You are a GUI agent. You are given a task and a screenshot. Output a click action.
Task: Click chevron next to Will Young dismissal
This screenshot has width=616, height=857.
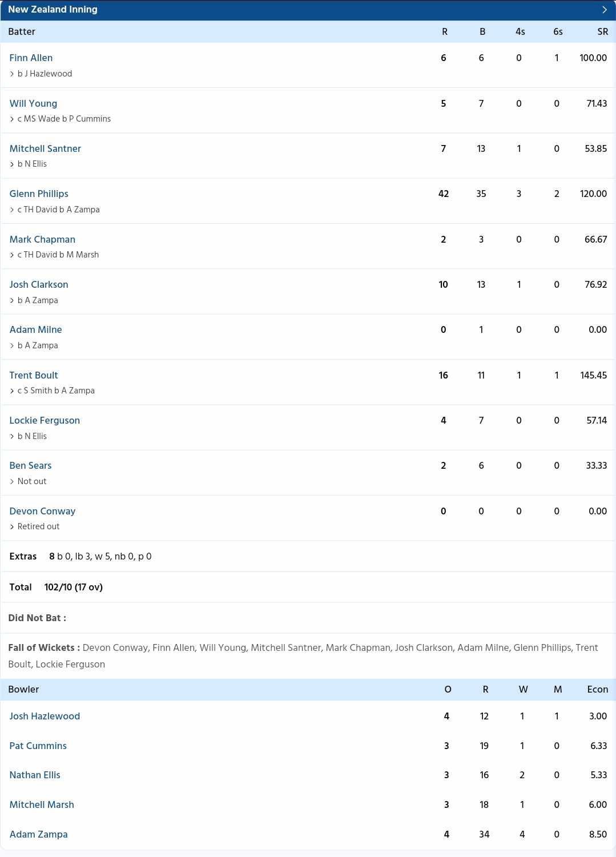(12, 119)
